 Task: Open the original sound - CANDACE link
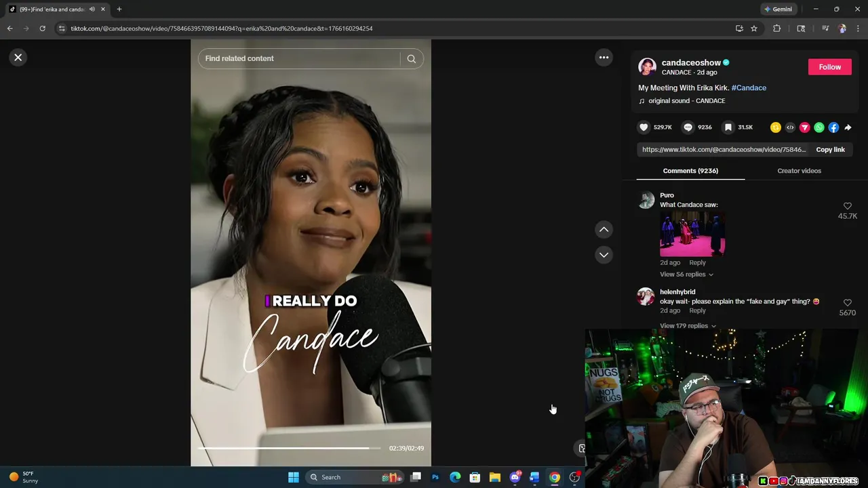click(686, 101)
